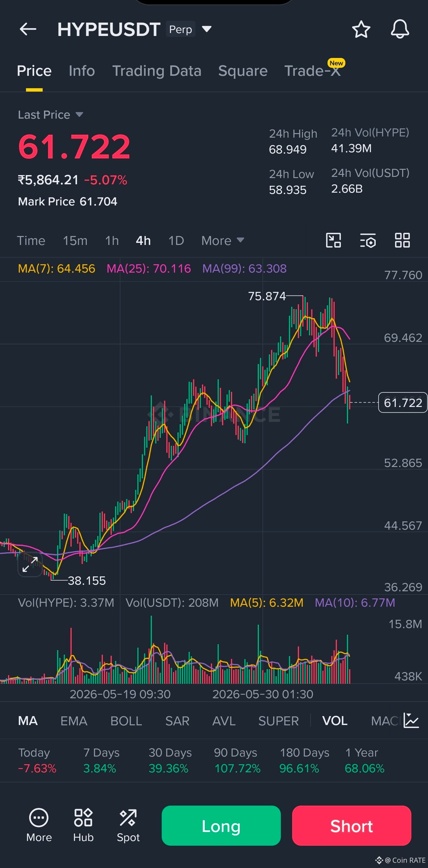Tap the Today -7.63% performance
The width and height of the screenshot is (428, 868).
[x=37, y=760]
